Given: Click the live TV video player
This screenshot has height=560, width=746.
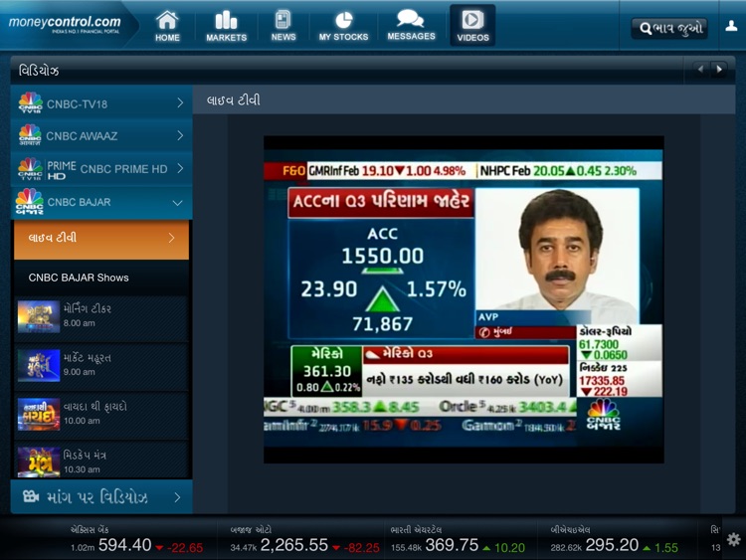Looking at the screenshot, I should point(464,299).
